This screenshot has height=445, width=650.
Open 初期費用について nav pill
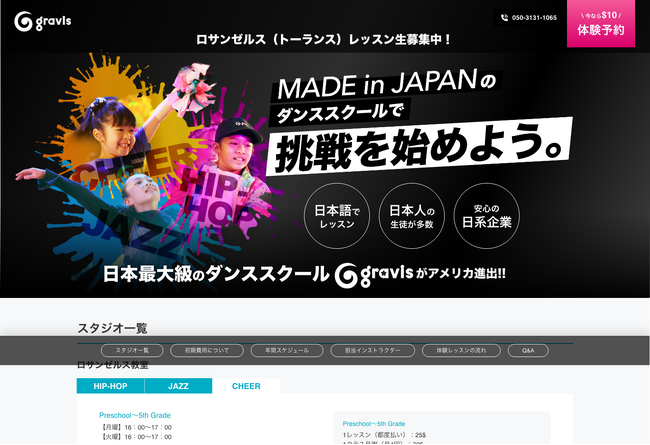pyautogui.click(x=207, y=350)
